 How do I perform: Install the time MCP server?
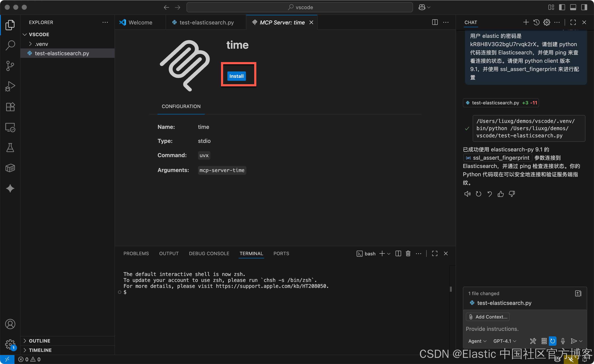click(x=236, y=76)
